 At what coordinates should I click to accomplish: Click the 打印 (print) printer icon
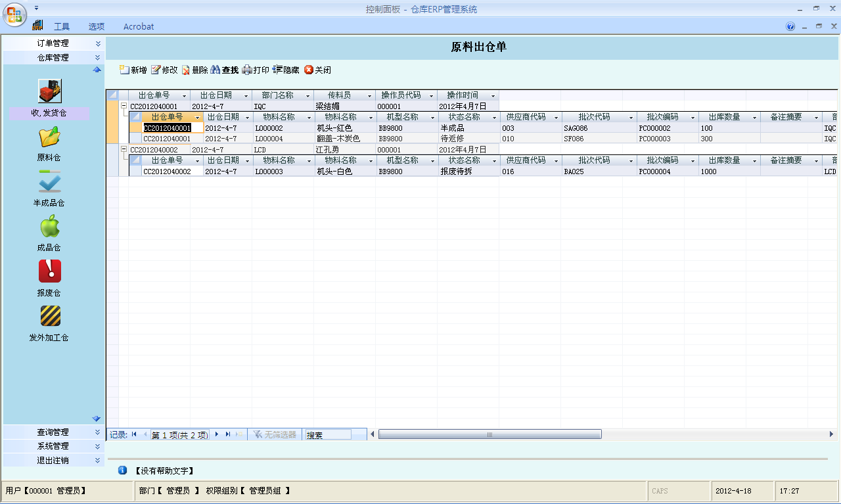[x=247, y=70]
